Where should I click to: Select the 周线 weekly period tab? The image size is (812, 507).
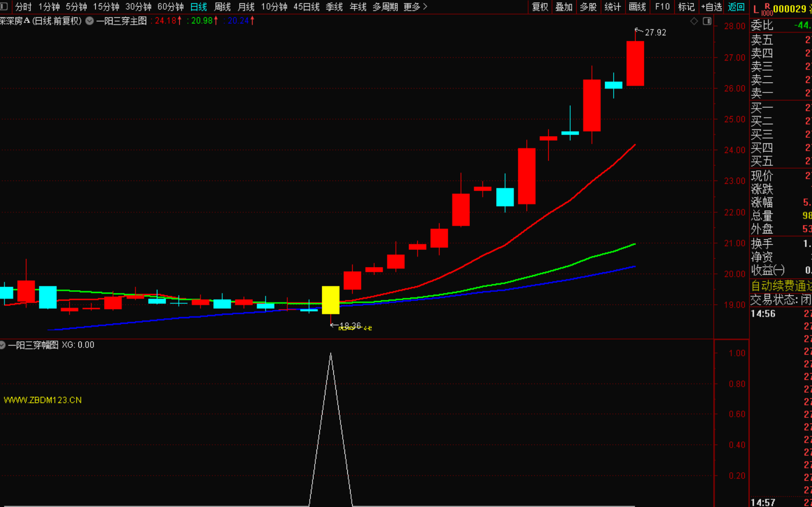[222, 7]
